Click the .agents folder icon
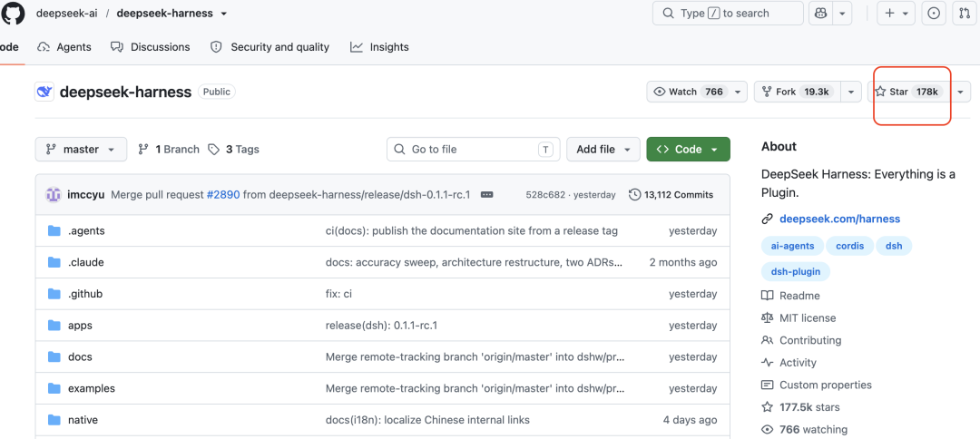This screenshot has width=980, height=439. pyautogui.click(x=54, y=231)
